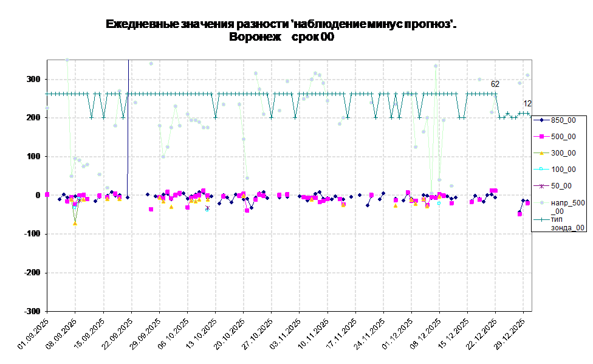The image size is (593, 364).
Task: Click the 100_00 legend text label
Action: click(563, 170)
